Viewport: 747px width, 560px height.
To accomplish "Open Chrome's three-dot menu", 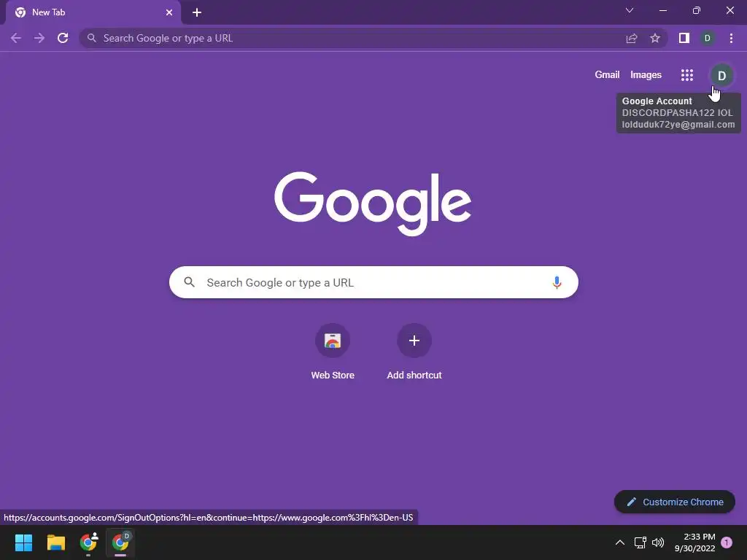I will pyautogui.click(x=731, y=38).
